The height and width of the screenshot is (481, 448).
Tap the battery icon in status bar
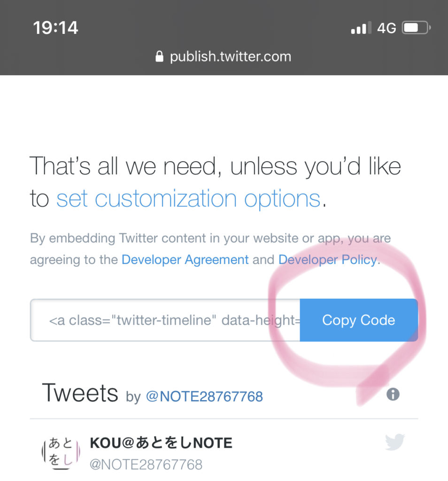coord(416,28)
